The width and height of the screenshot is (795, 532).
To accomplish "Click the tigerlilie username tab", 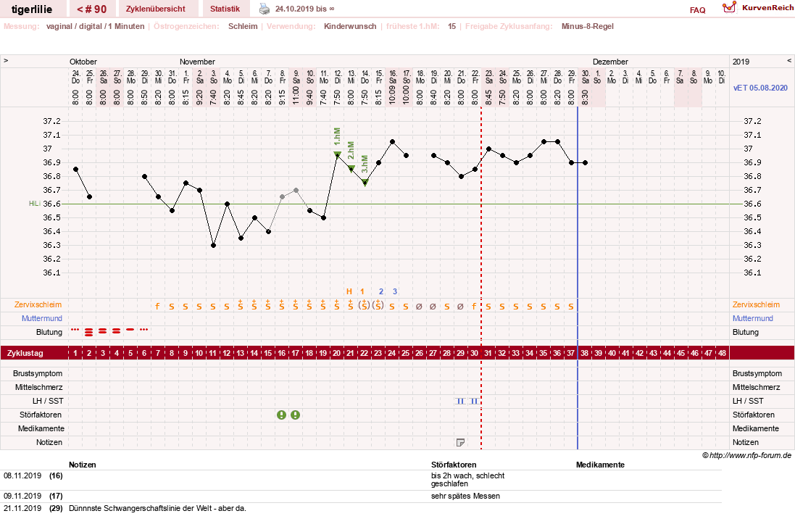I will 32,9.
